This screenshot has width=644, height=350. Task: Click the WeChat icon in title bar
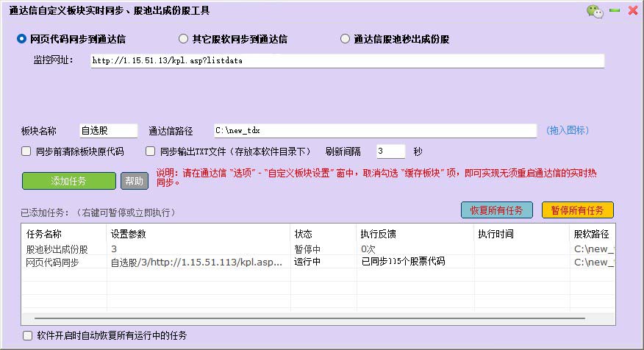594,10
